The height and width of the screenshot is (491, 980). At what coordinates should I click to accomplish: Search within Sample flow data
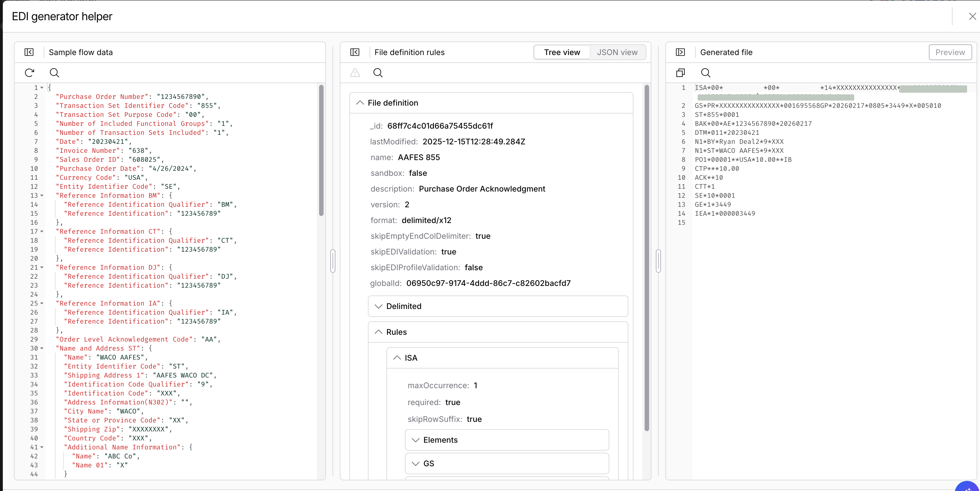[54, 72]
